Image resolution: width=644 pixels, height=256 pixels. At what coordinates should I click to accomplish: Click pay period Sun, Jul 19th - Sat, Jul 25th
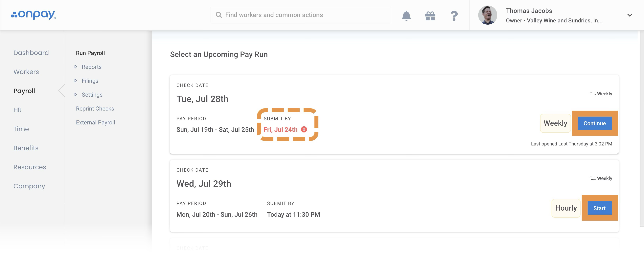coord(215,129)
